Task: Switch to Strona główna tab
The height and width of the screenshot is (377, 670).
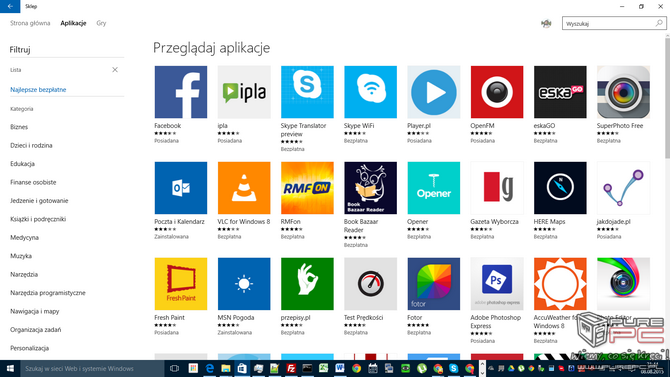Action: click(30, 23)
